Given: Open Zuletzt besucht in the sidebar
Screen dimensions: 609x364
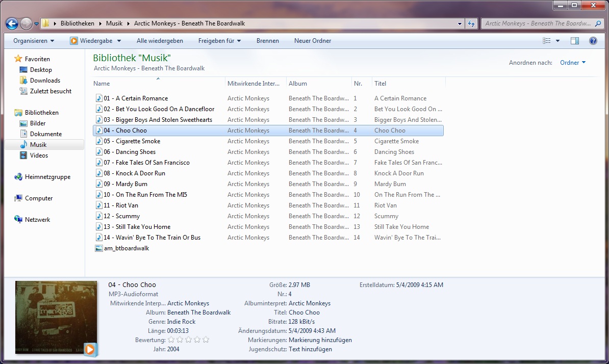Looking at the screenshot, I should (50, 91).
